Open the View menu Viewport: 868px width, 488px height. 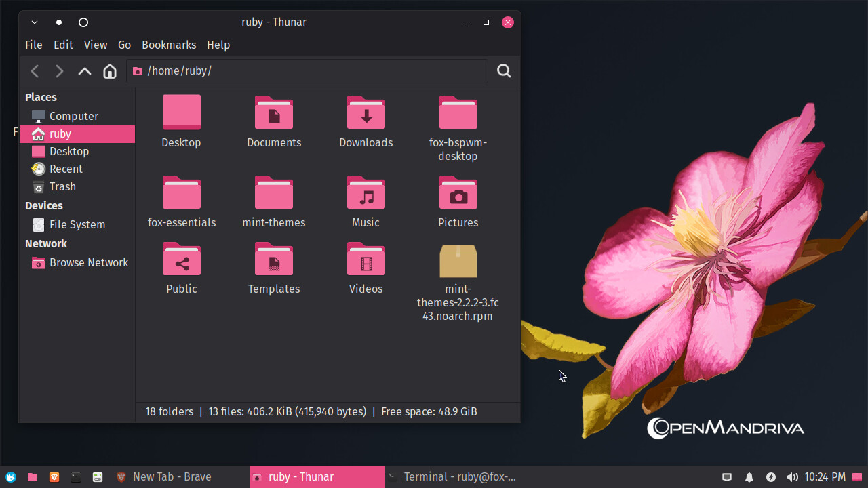[96, 45]
